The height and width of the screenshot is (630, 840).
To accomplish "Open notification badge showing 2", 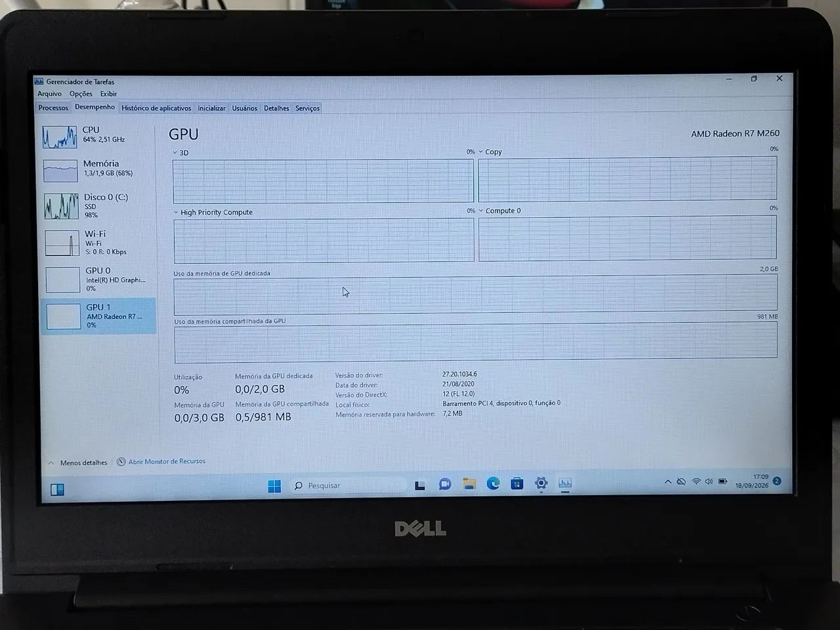I will click(x=777, y=481).
